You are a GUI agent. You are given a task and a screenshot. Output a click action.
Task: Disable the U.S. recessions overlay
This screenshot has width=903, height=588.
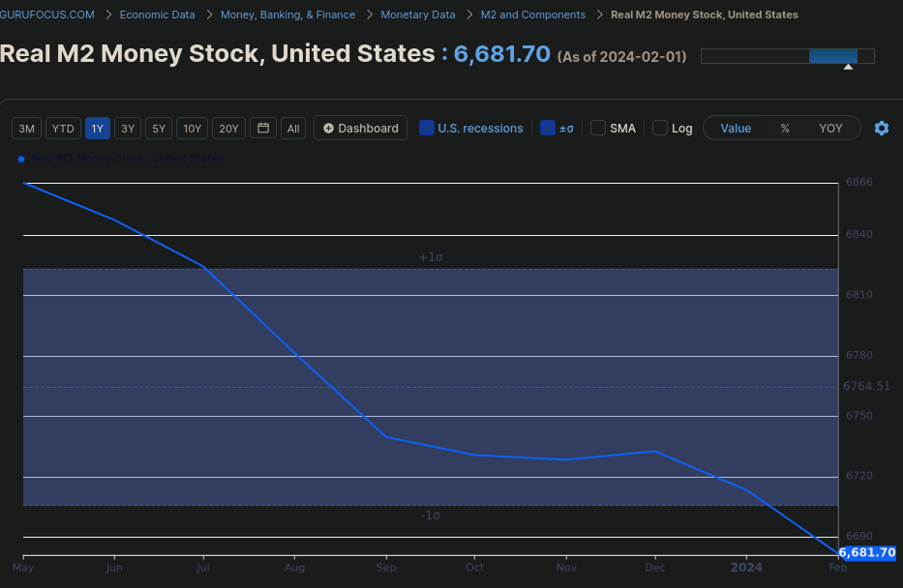pos(427,128)
